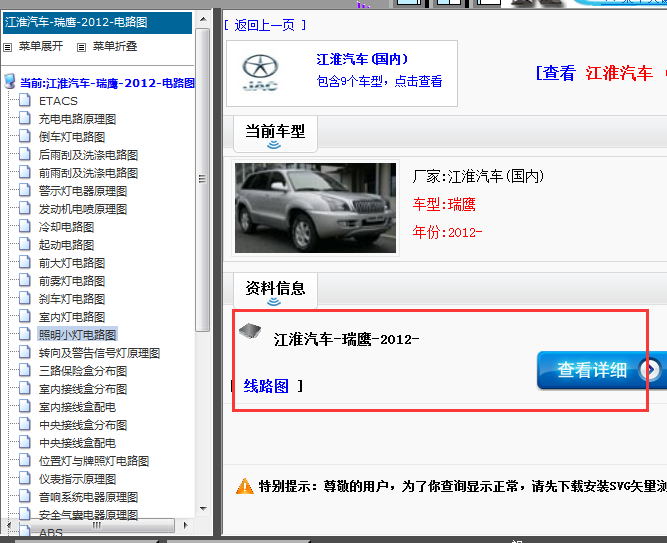Select 中央接线盒分布图
The image size is (667, 543).
click(x=83, y=425)
